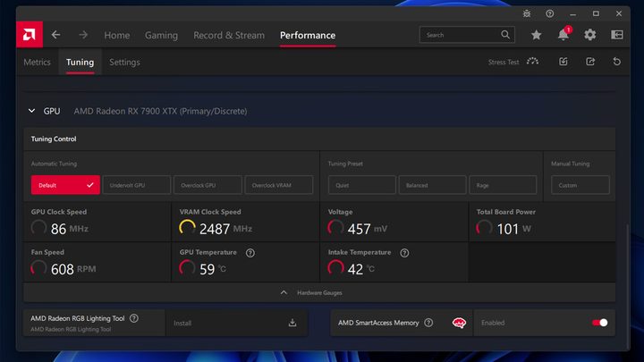
Task: Open the help question mark in title bar
Action: pos(549,13)
